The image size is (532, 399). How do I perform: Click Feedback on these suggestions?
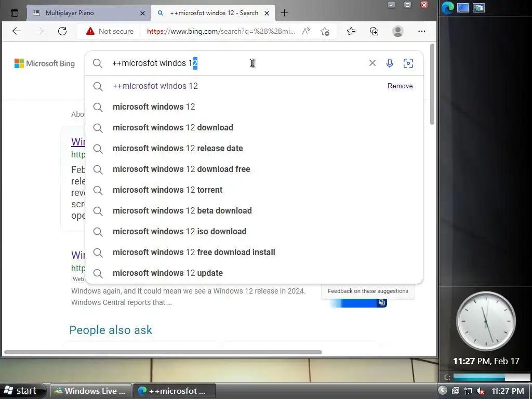(x=368, y=291)
